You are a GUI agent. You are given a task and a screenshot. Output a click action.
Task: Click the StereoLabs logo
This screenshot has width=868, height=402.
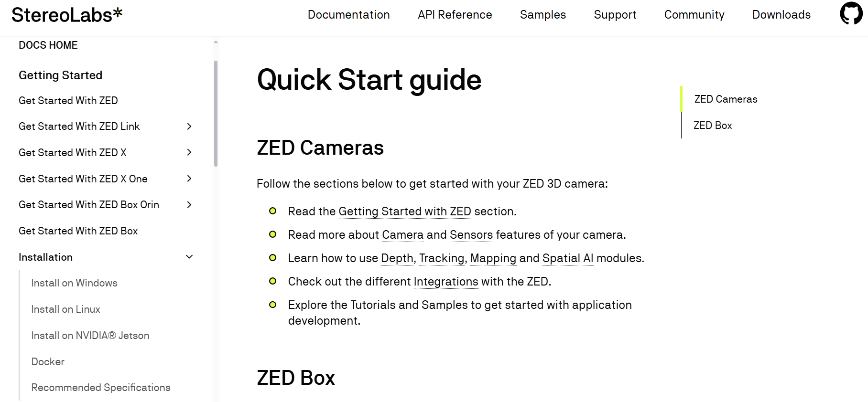click(67, 14)
